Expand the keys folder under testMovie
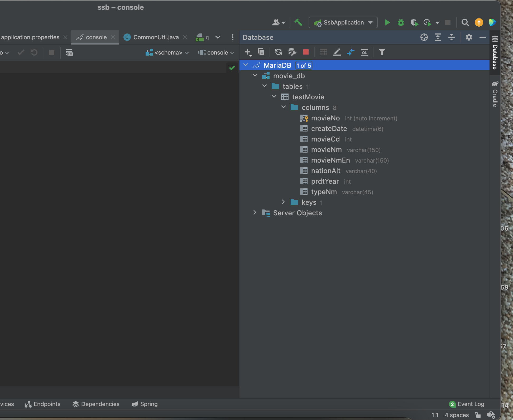 (283, 202)
